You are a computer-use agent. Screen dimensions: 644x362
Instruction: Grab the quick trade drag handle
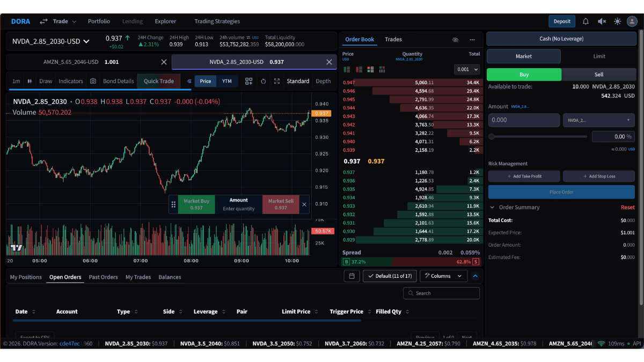(x=173, y=204)
